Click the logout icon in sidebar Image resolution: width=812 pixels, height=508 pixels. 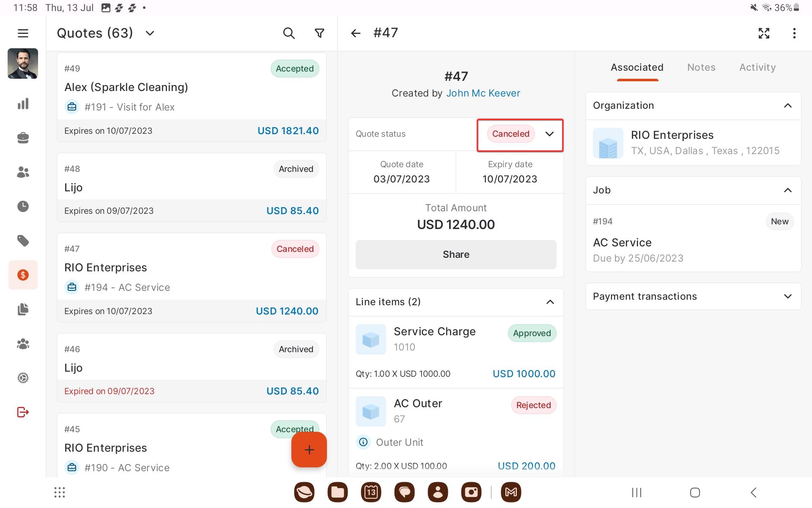23,412
